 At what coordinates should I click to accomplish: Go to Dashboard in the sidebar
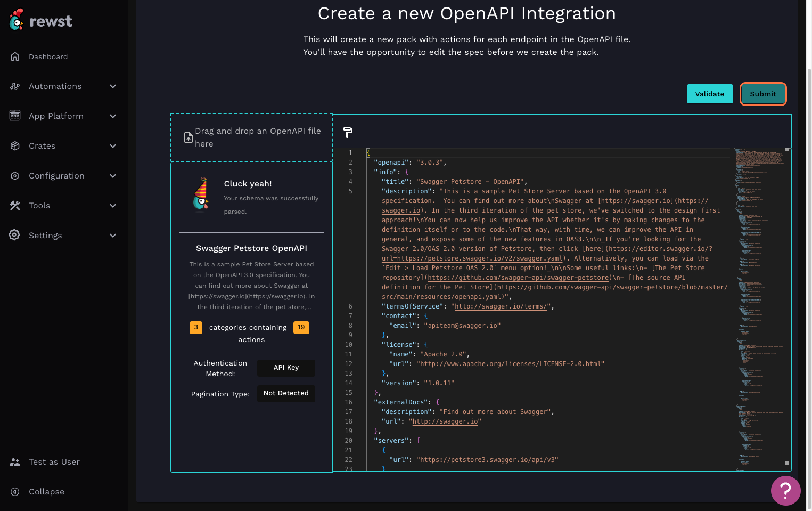click(x=48, y=56)
